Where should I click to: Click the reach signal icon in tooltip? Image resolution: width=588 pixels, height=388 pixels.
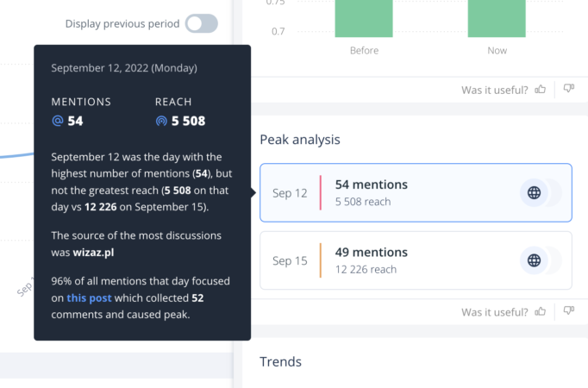click(161, 121)
